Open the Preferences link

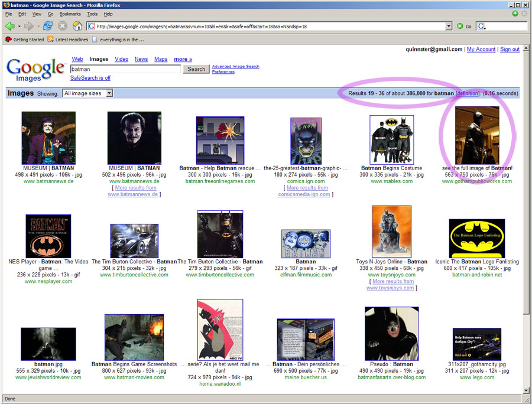pos(223,72)
